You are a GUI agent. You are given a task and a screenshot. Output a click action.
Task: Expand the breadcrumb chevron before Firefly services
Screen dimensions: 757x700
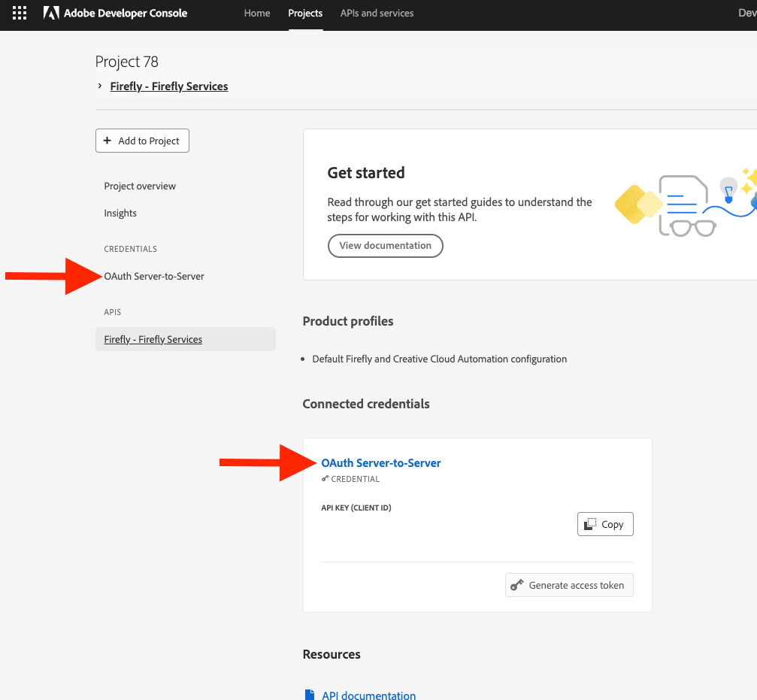(x=100, y=86)
